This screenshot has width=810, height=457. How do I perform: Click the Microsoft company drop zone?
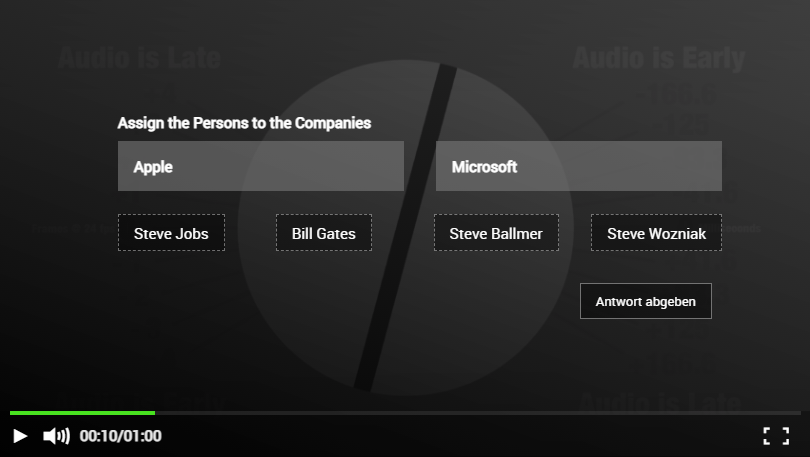point(579,166)
